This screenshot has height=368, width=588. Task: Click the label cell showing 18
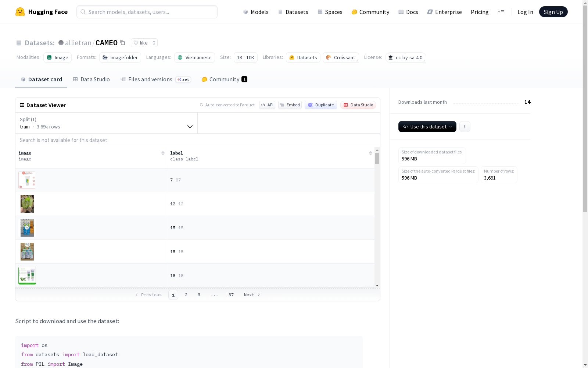coord(271,276)
